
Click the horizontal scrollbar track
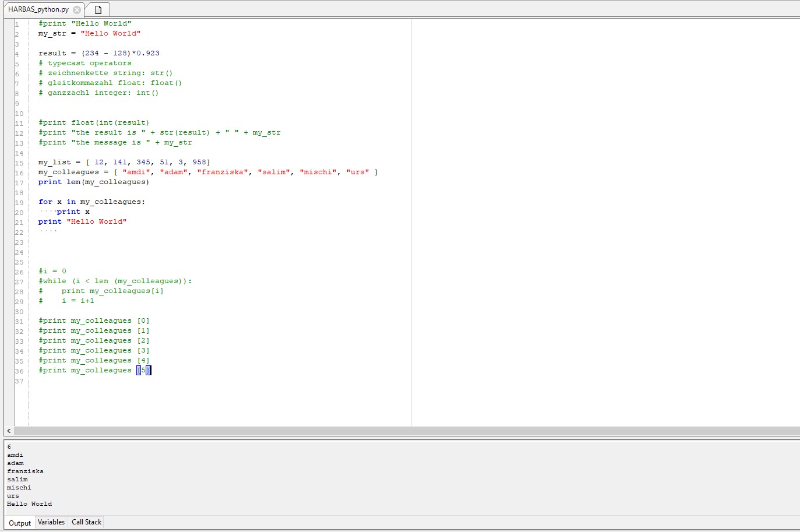(x=233, y=431)
